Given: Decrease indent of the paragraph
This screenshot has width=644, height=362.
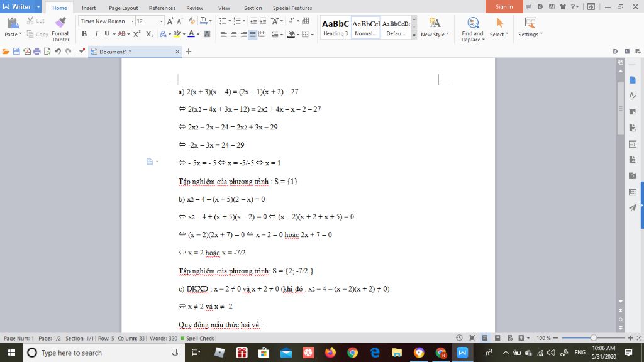Looking at the screenshot, I should click(x=253, y=21).
